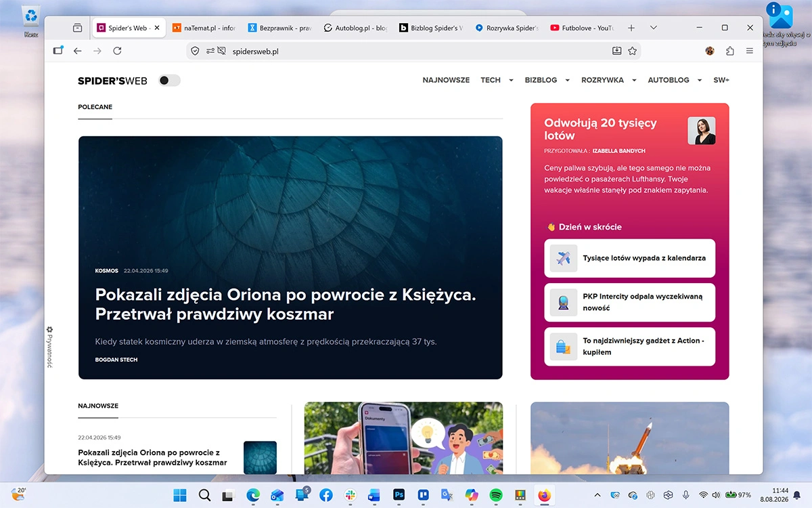Open Photoshop from the taskbar
The height and width of the screenshot is (508, 812).
click(399, 495)
